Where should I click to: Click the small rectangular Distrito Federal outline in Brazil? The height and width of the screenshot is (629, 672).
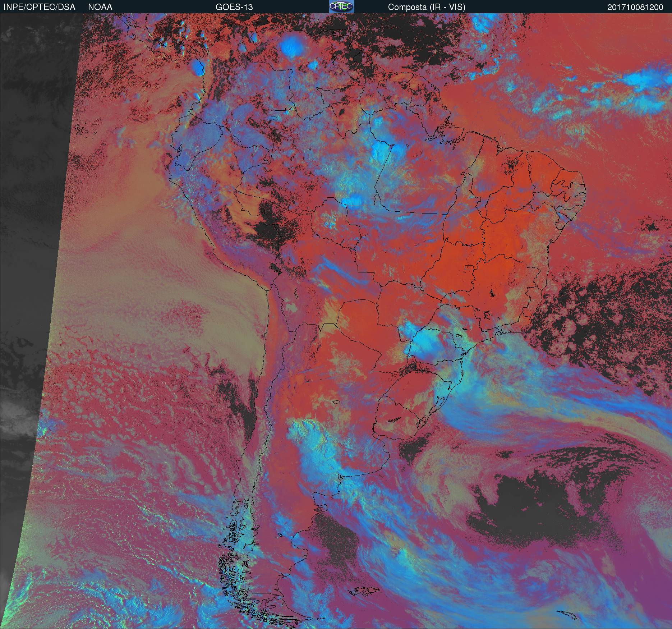pos(469,267)
